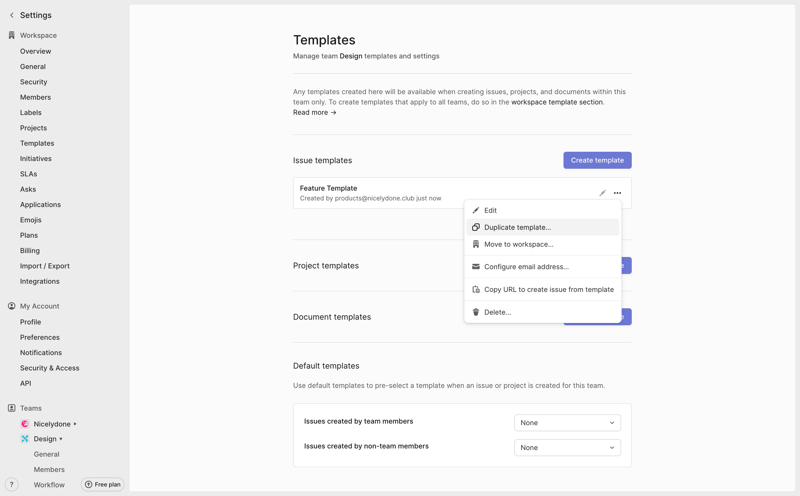This screenshot has height=496, width=800.
Task: Select Duplicate template… menu option
Action: [543, 227]
